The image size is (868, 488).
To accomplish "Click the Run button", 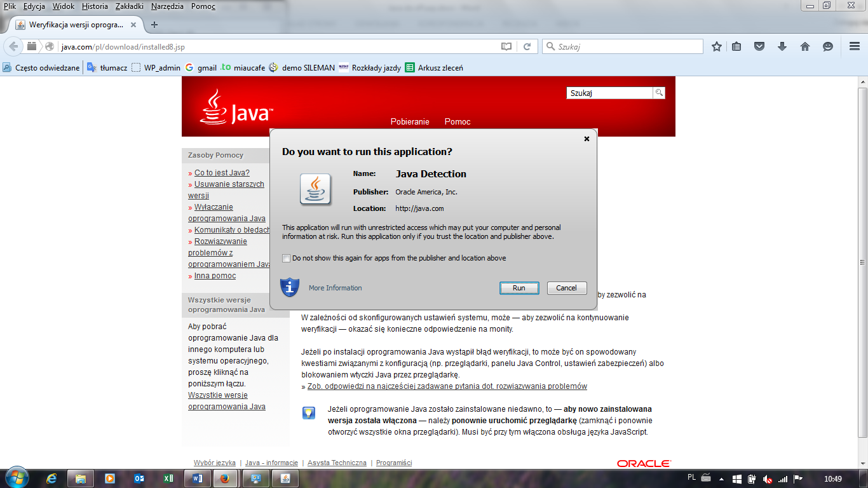I will click(x=519, y=288).
